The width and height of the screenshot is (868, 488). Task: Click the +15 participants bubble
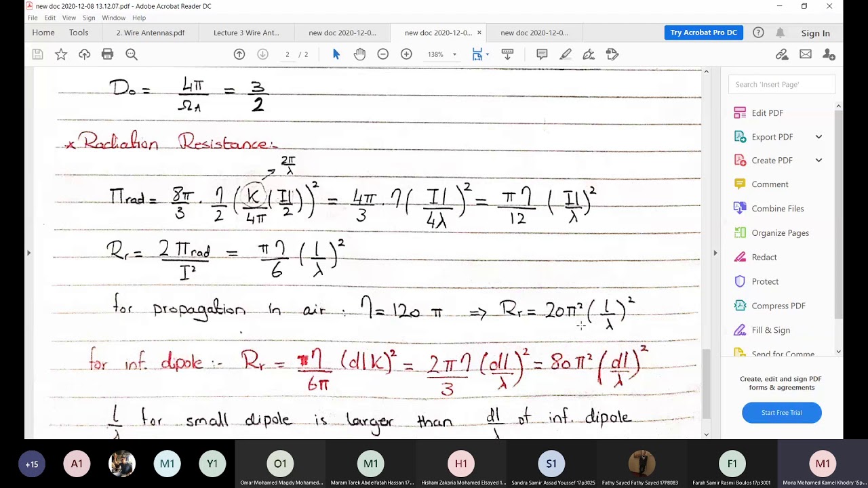pos(31,464)
